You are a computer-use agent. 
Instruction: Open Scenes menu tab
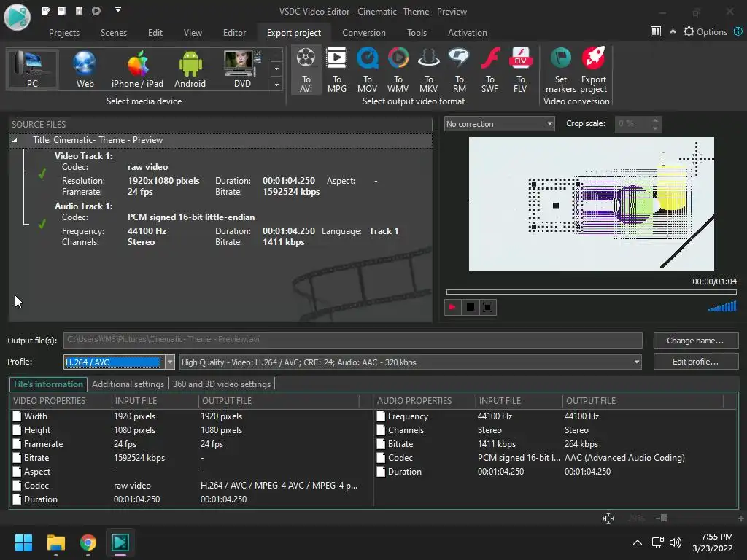click(x=113, y=33)
